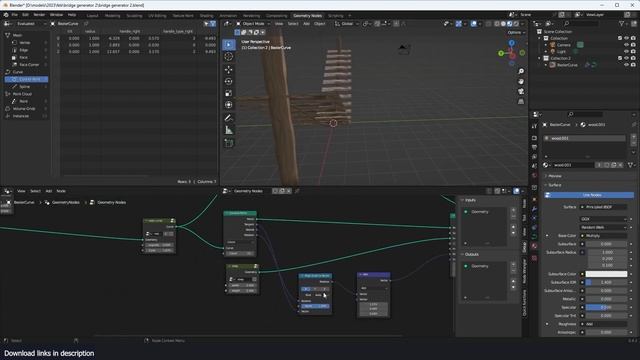
Task: Click Principled BSDF surface shader button
Action: 603,207
